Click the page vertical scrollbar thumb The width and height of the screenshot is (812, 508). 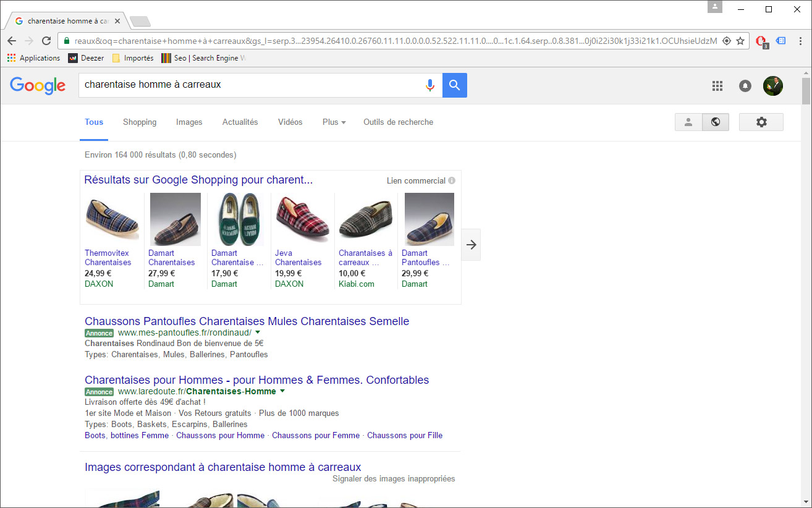click(806, 91)
